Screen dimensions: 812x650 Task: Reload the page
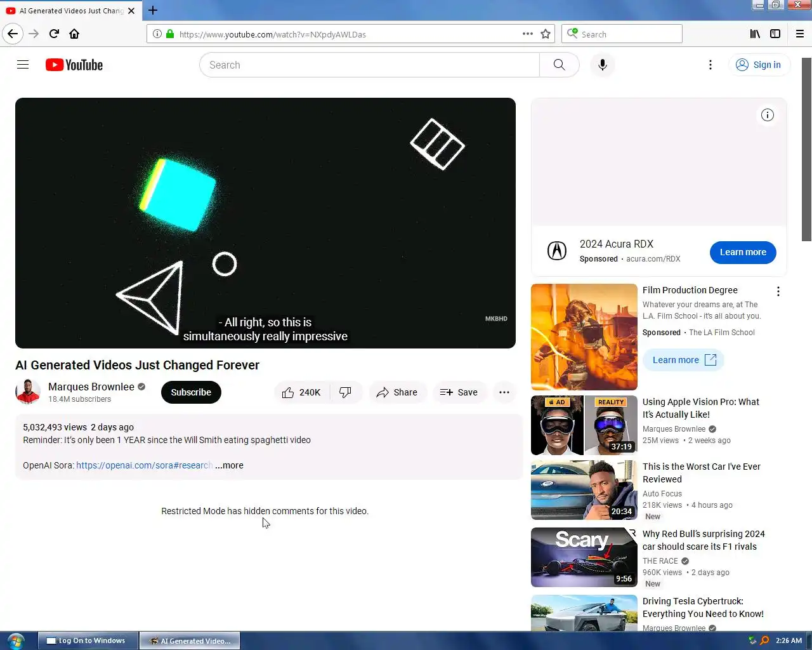(54, 34)
